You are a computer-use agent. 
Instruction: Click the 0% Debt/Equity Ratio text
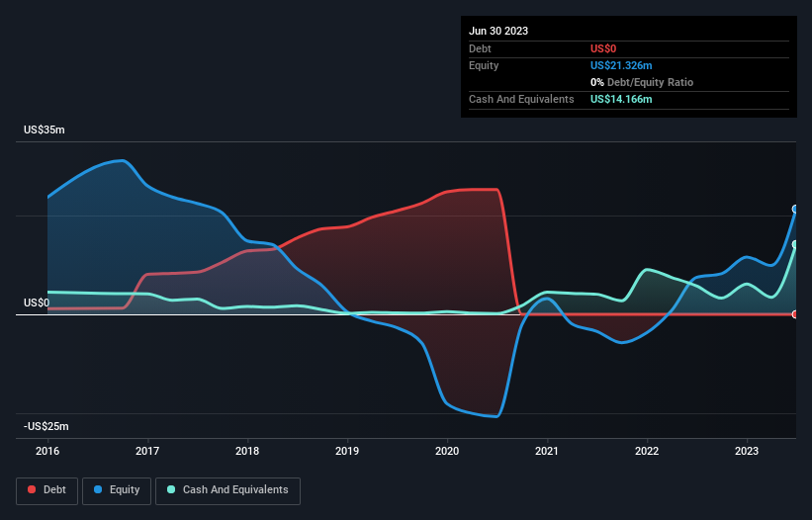(642, 82)
